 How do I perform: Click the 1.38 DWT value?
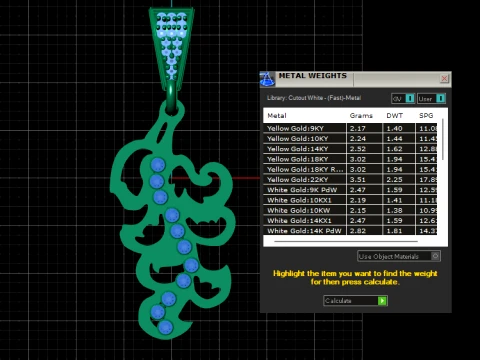pyautogui.click(x=394, y=210)
